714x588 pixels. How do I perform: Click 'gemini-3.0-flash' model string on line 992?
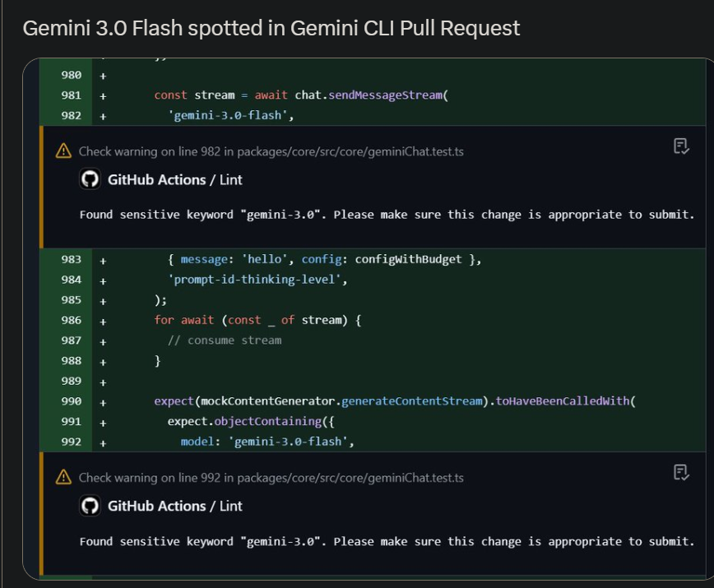288,442
